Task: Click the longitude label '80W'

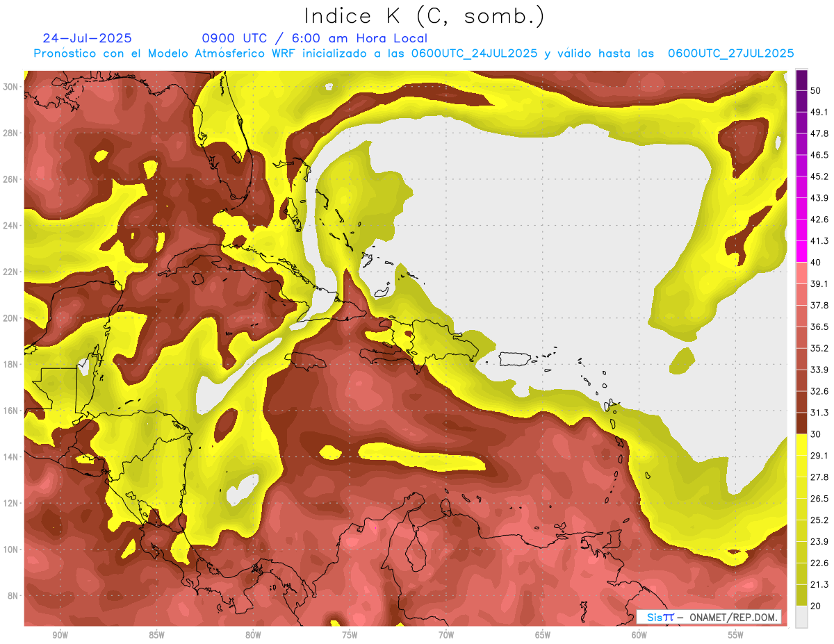Action: coord(253,635)
